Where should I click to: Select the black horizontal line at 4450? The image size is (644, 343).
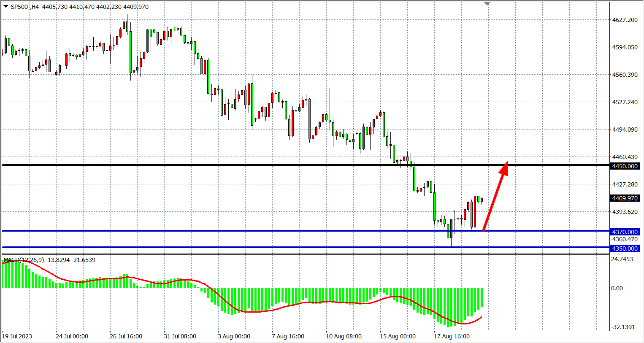pos(253,165)
